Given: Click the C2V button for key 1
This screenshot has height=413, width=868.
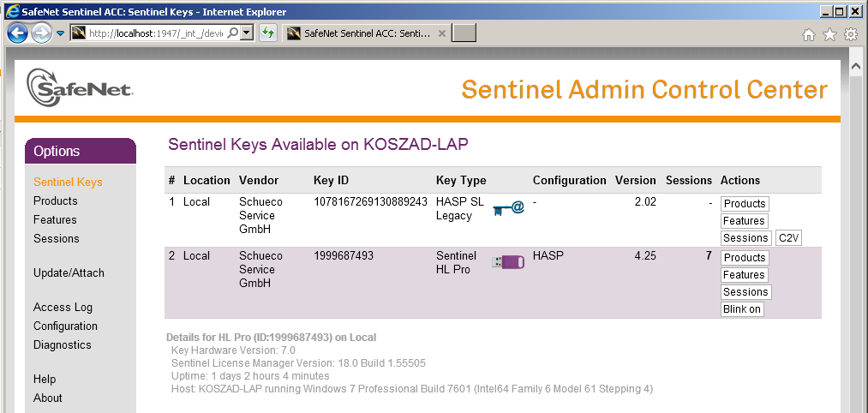Looking at the screenshot, I should (788, 238).
